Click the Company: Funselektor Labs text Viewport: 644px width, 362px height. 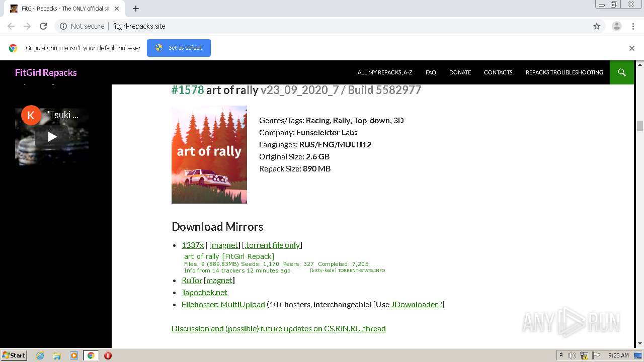[x=308, y=132]
